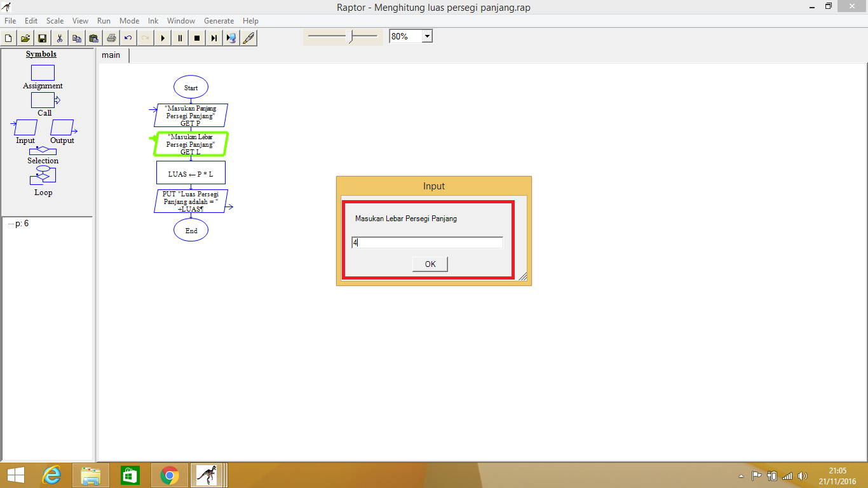This screenshot has width=868, height=488.
Task: Pause execution using the Pause toolbar icon
Action: coord(180,37)
